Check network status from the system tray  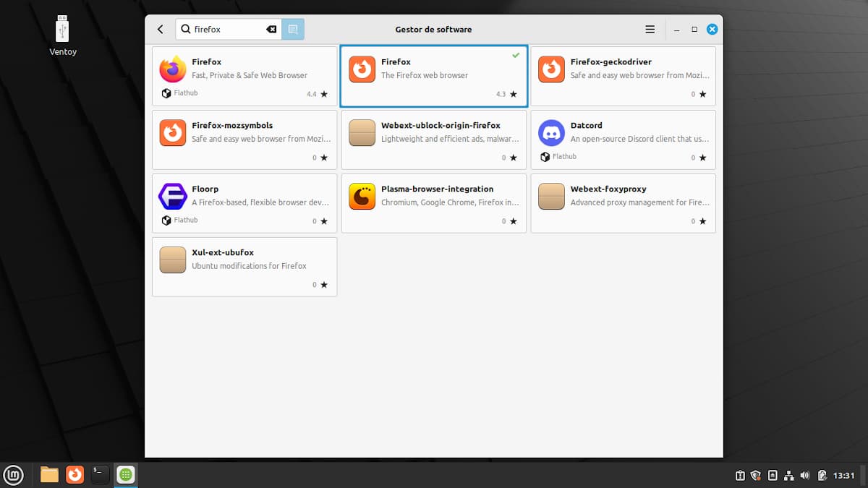[x=788, y=475]
